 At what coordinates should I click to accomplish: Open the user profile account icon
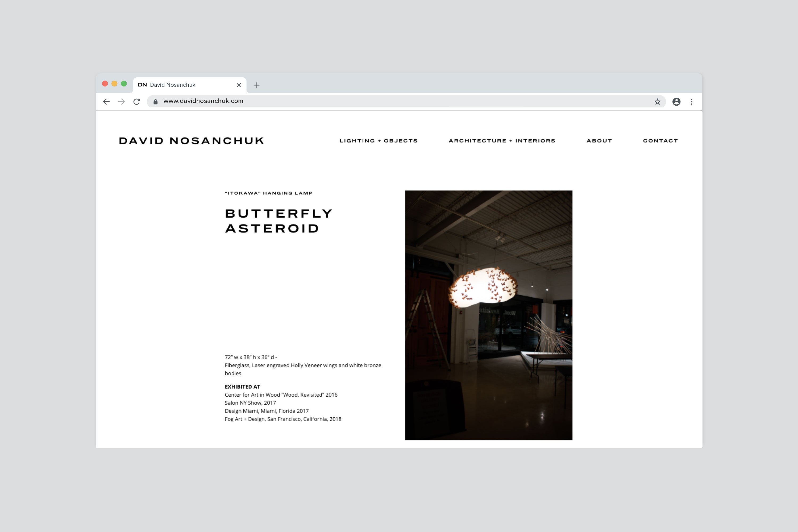(x=676, y=102)
